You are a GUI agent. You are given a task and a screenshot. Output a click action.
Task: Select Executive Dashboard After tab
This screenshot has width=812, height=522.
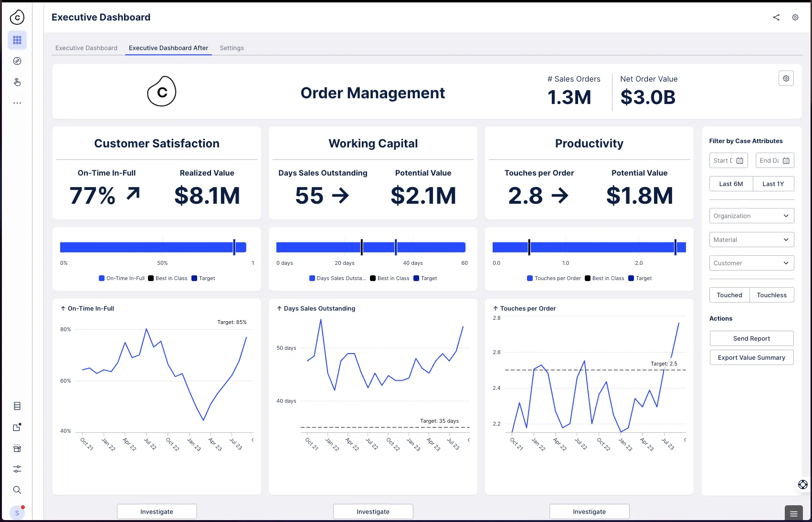169,48
